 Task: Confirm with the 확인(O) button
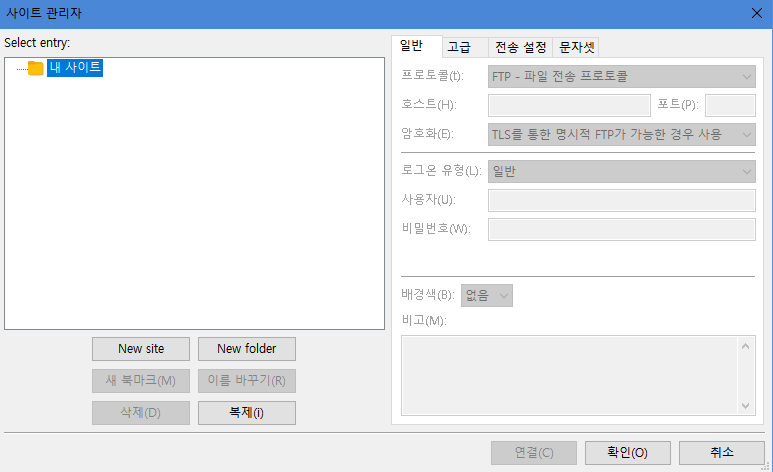click(628, 453)
